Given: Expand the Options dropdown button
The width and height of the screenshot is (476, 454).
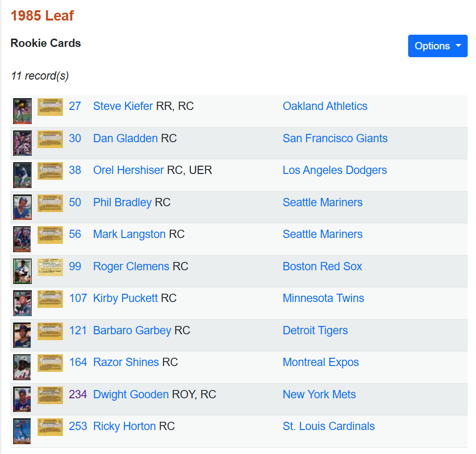Looking at the screenshot, I should tap(437, 46).
